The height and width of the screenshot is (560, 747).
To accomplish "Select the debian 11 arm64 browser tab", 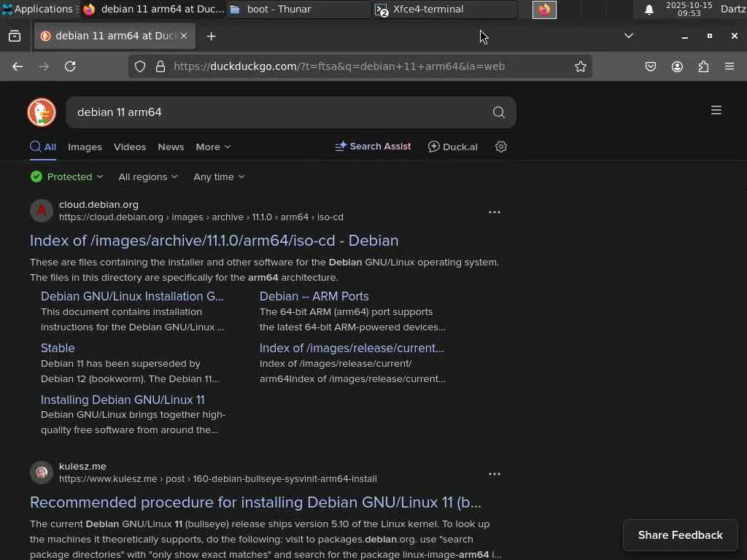I will point(115,36).
